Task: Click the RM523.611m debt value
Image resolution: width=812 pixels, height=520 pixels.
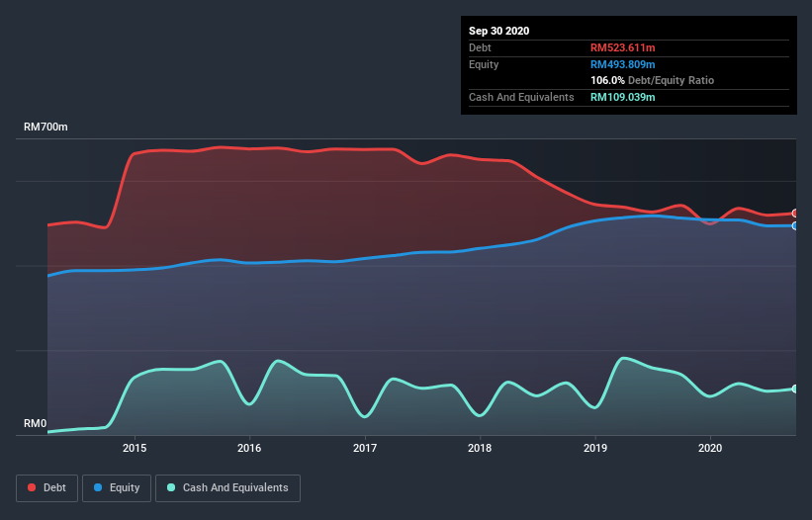Action: (623, 48)
